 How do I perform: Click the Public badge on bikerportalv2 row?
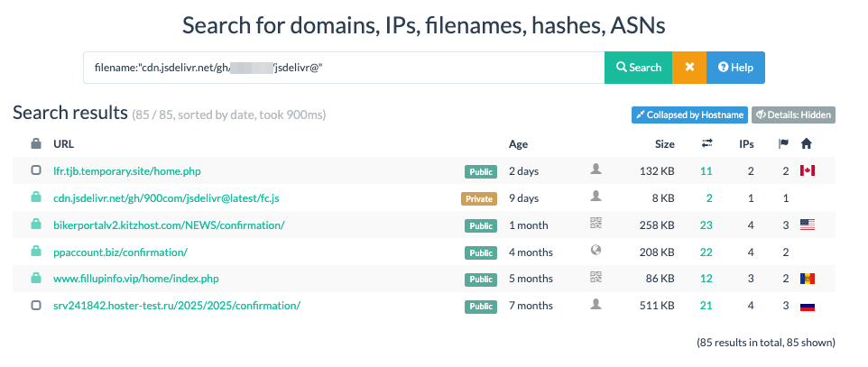coord(481,225)
